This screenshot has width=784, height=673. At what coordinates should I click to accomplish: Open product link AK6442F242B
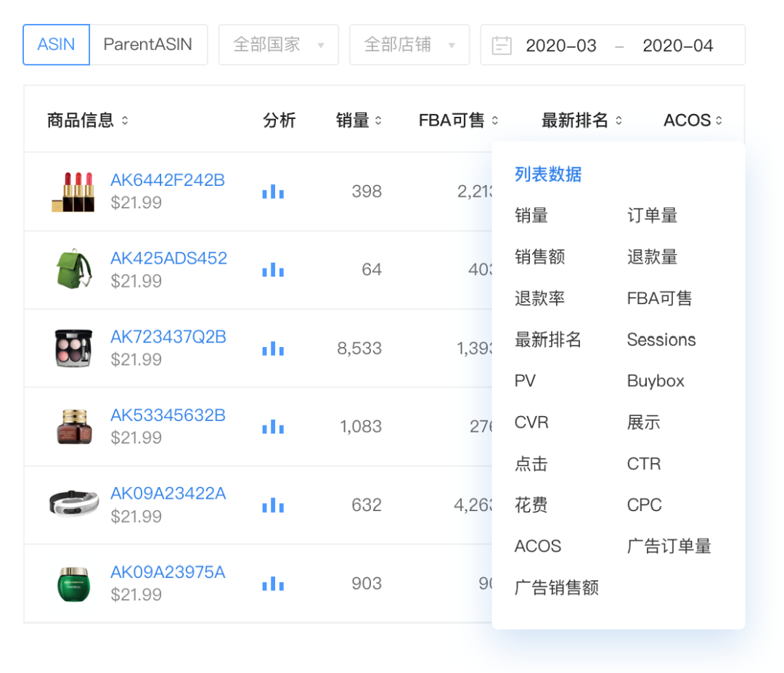pos(168,181)
